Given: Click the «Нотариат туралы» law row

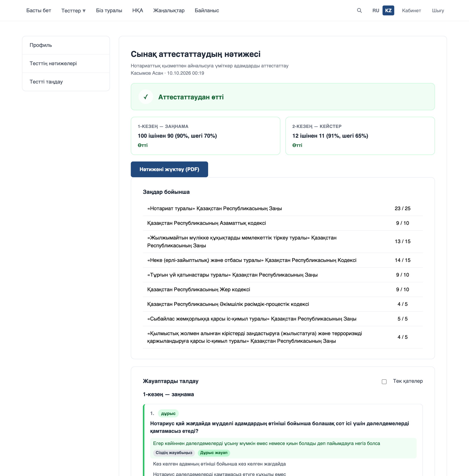Looking at the screenshot, I should (x=283, y=208).
